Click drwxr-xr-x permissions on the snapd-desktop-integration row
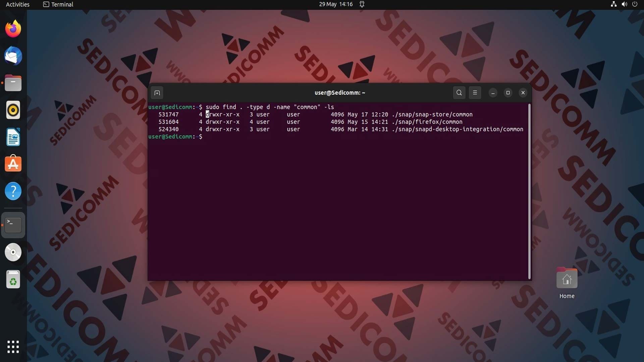This screenshot has height=362, width=644. tap(222, 129)
